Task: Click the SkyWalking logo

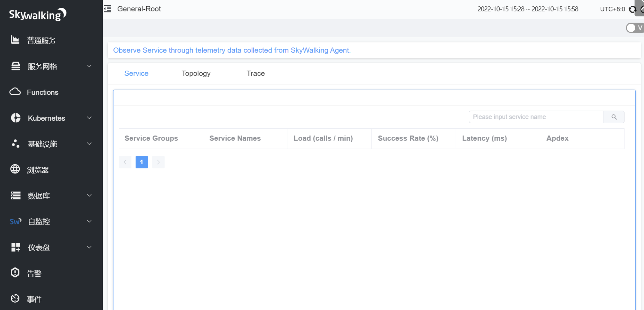Action: tap(37, 14)
